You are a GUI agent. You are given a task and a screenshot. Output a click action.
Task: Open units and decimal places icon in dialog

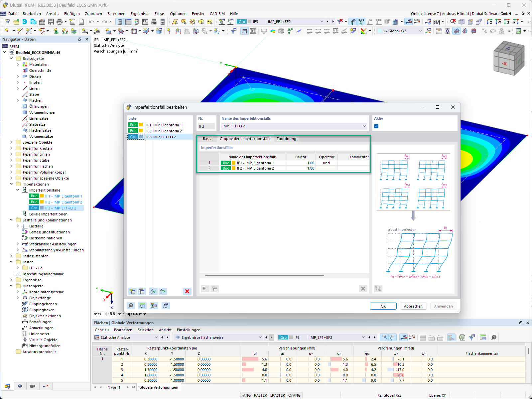tap(142, 306)
